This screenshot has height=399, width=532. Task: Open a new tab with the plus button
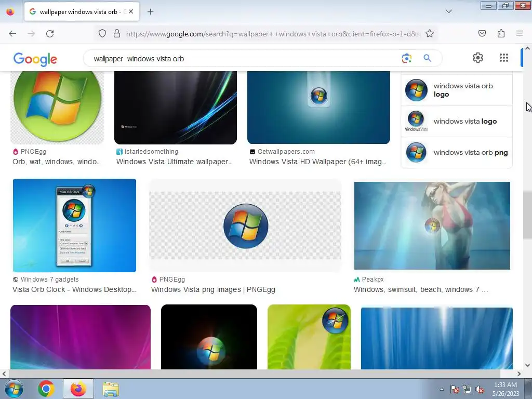coord(150,12)
